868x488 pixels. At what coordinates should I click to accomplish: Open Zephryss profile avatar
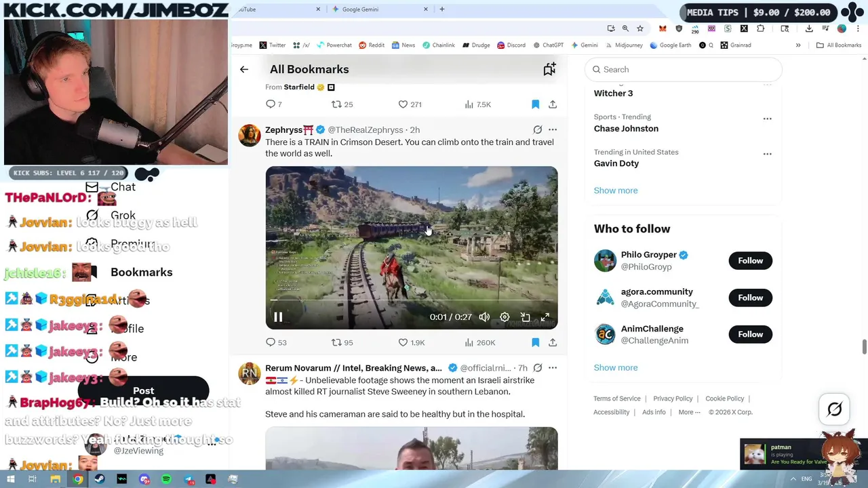tap(250, 136)
